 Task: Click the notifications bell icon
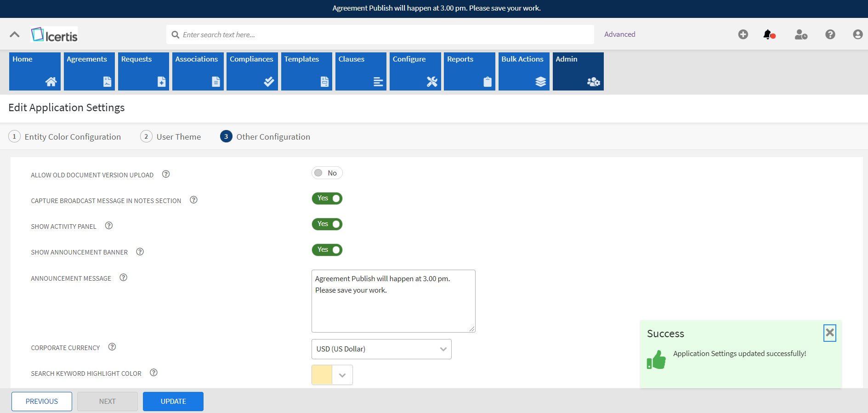tap(768, 34)
